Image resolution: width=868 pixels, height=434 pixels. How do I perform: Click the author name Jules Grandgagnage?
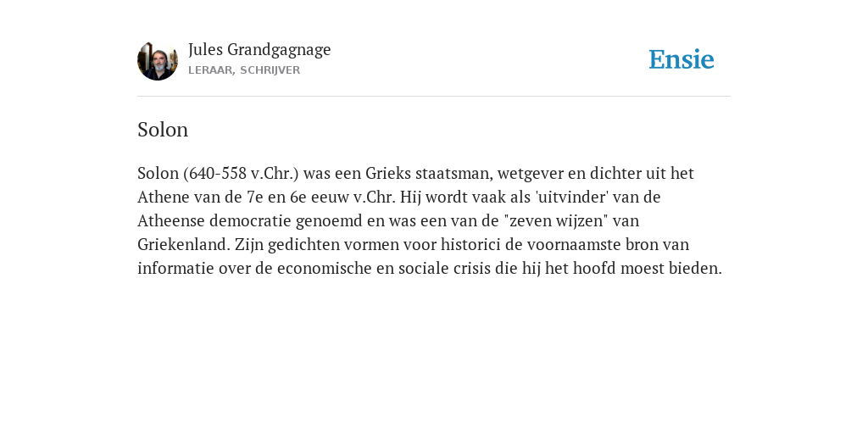[x=259, y=49]
